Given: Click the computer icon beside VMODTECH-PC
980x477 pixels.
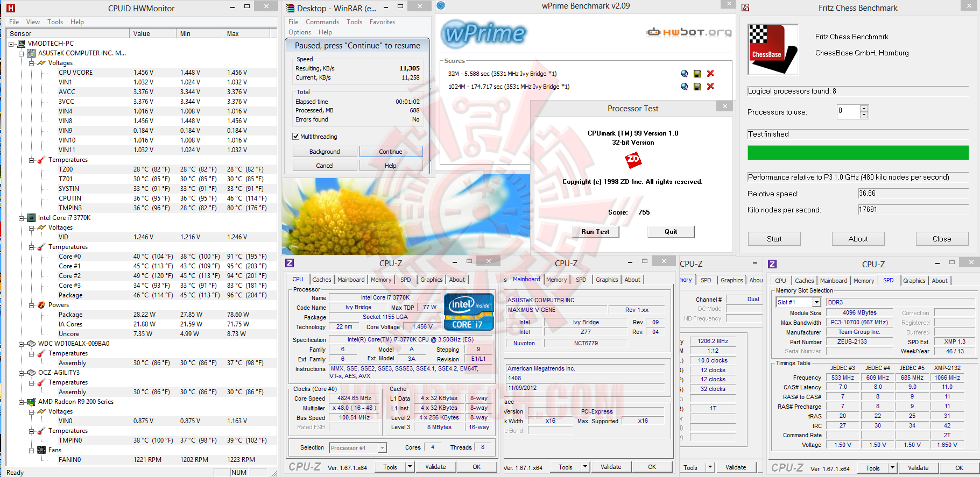Looking at the screenshot, I should (x=22, y=44).
